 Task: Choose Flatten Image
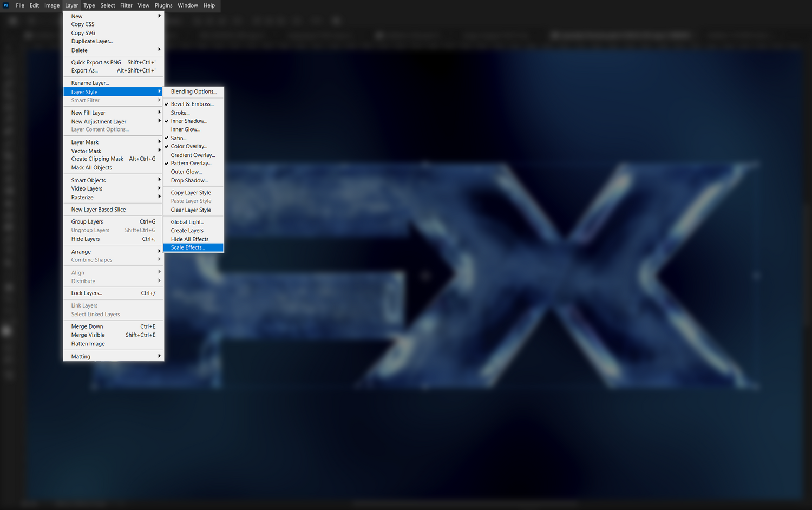pyautogui.click(x=113, y=344)
